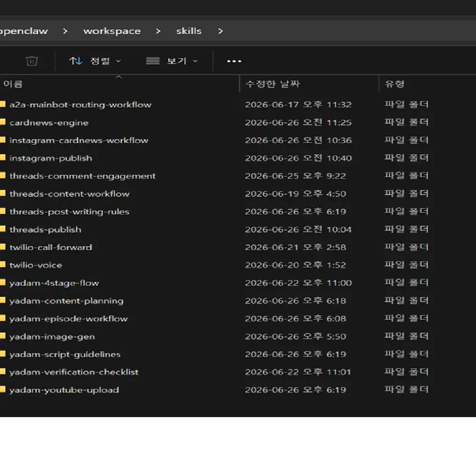Viewport: 476px width, 476px height.
Task: Expand the chevron after skills breadcrumb
Action: point(221,31)
